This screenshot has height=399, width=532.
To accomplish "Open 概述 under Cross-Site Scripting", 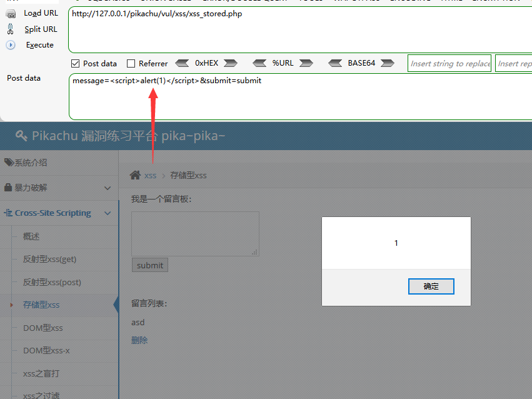I will click(x=31, y=236).
